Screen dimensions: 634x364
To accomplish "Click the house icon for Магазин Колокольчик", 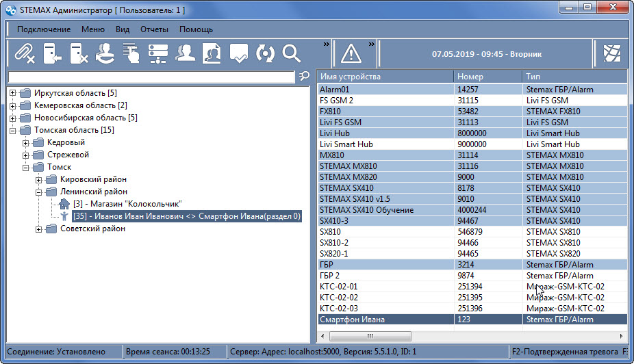I will click(64, 204).
